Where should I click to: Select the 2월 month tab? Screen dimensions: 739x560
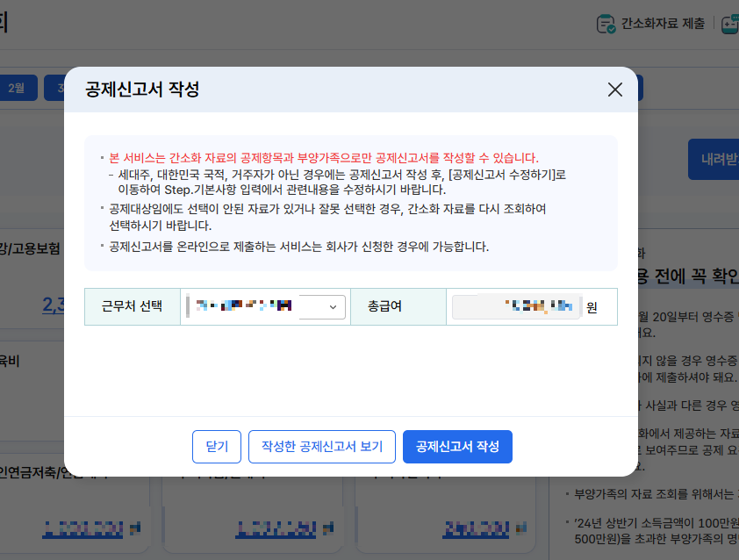pyautogui.click(x=17, y=88)
